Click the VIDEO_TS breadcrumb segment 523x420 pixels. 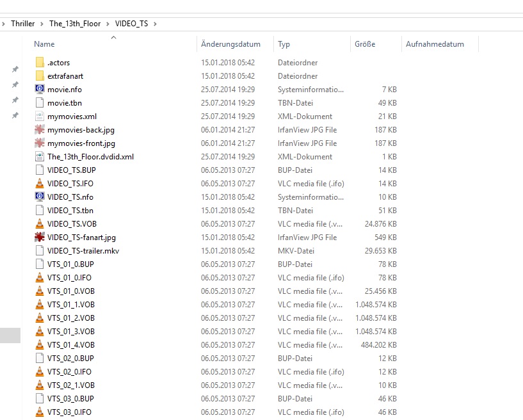point(131,24)
